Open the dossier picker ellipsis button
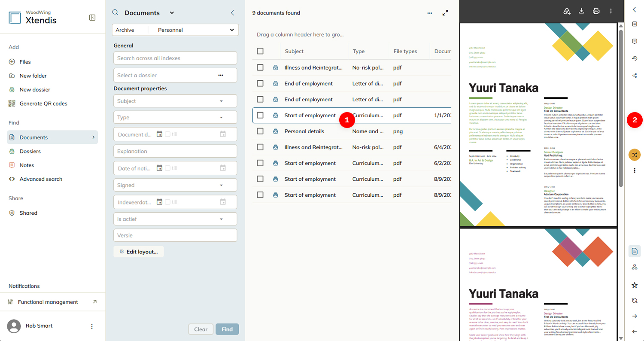The image size is (644, 341). click(x=221, y=75)
